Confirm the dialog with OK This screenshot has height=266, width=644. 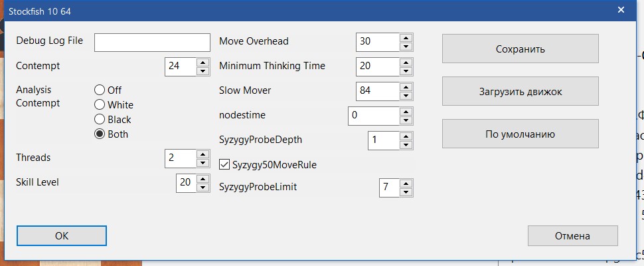point(62,235)
